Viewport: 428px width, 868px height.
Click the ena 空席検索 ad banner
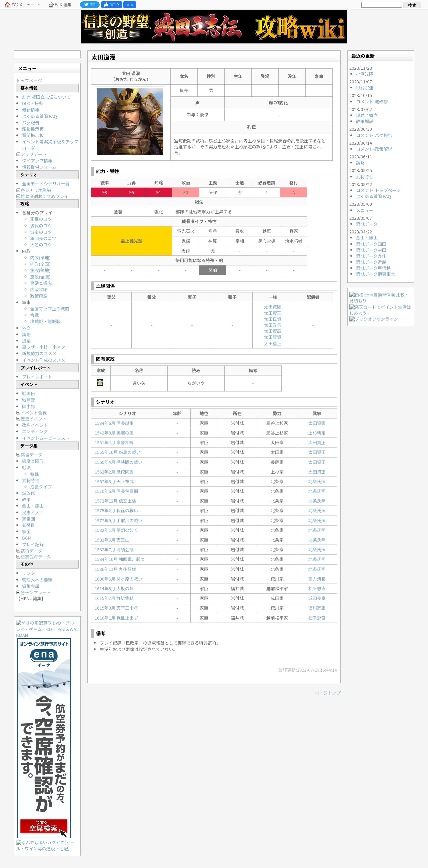pyautogui.click(x=44, y=738)
